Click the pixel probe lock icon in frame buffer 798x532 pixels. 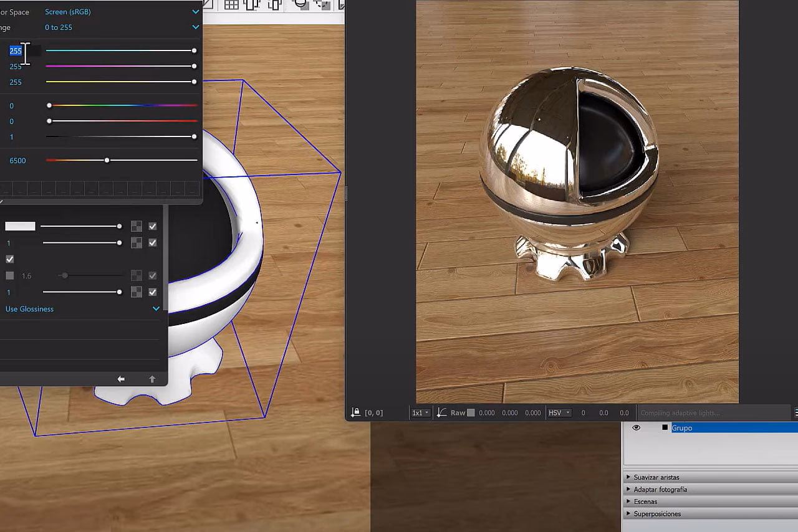click(354, 412)
